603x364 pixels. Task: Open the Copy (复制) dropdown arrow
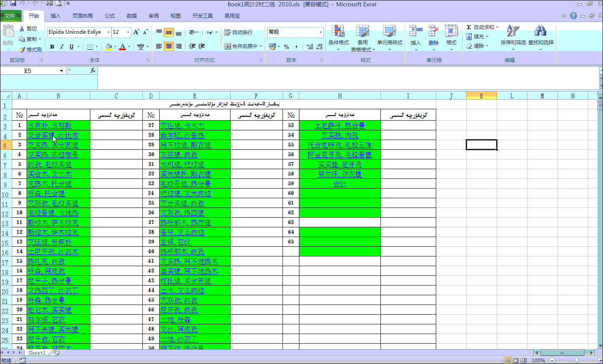(x=40, y=39)
